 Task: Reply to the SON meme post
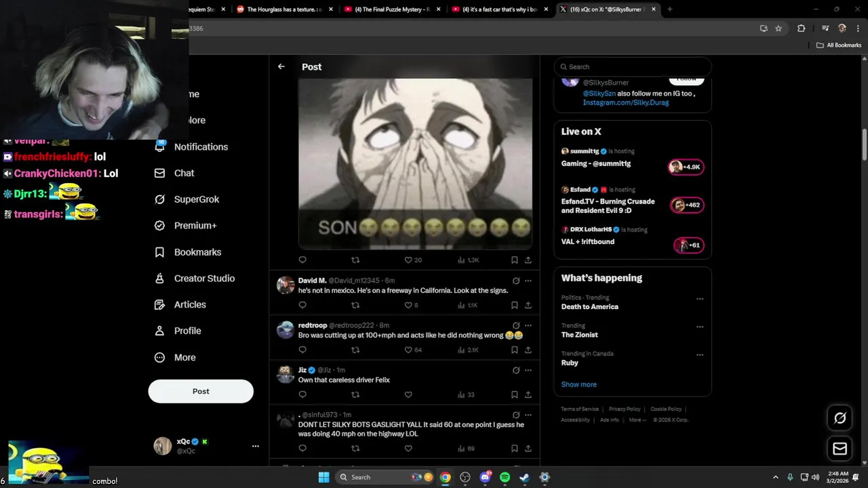coord(302,260)
